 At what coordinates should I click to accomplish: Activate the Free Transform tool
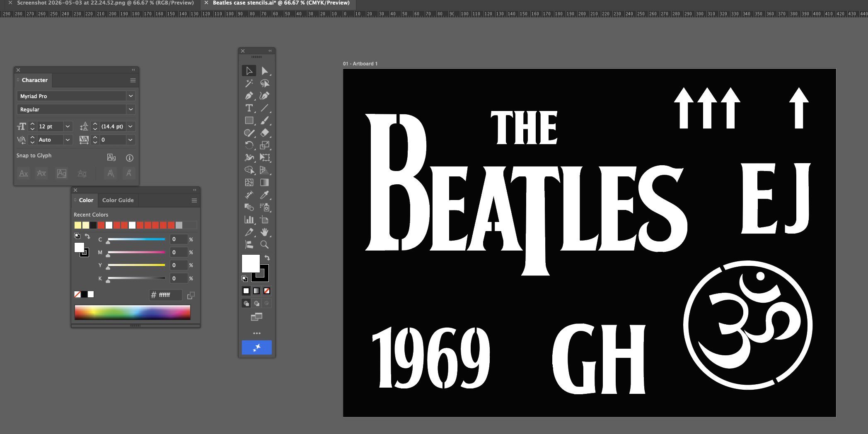pos(265,158)
